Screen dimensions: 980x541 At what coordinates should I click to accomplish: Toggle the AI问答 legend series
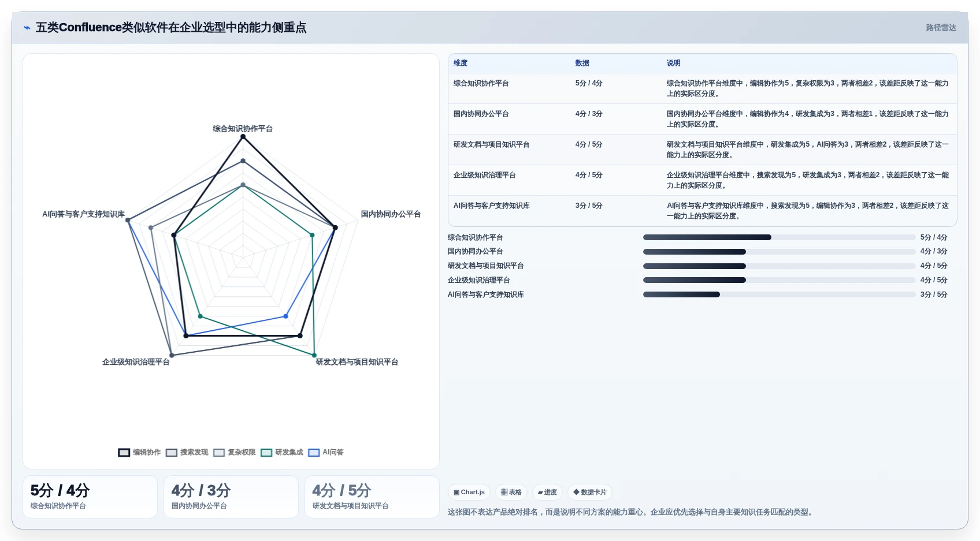(326, 452)
